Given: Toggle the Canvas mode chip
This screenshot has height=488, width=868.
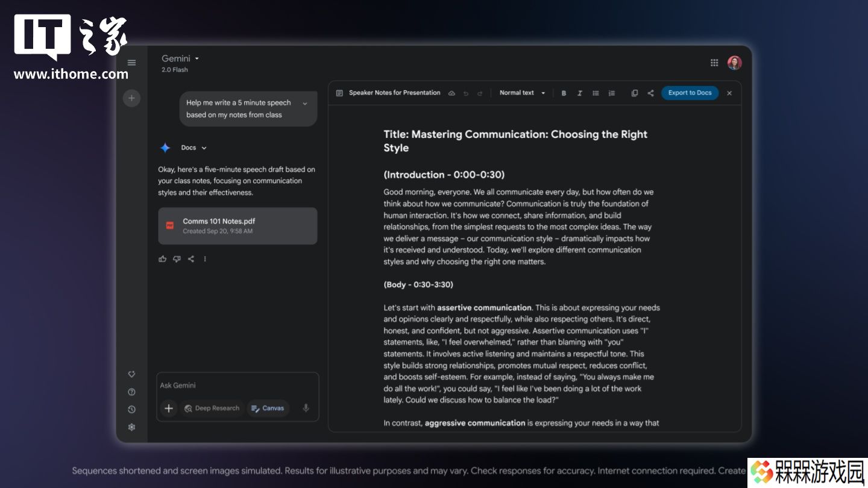Looking at the screenshot, I should pyautogui.click(x=268, y=408).
